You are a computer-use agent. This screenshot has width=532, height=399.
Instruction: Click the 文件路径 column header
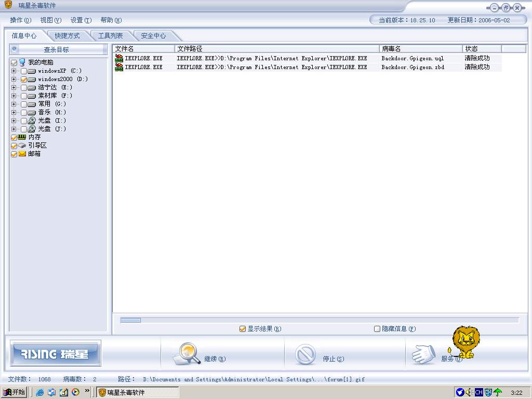coord(277,49)
